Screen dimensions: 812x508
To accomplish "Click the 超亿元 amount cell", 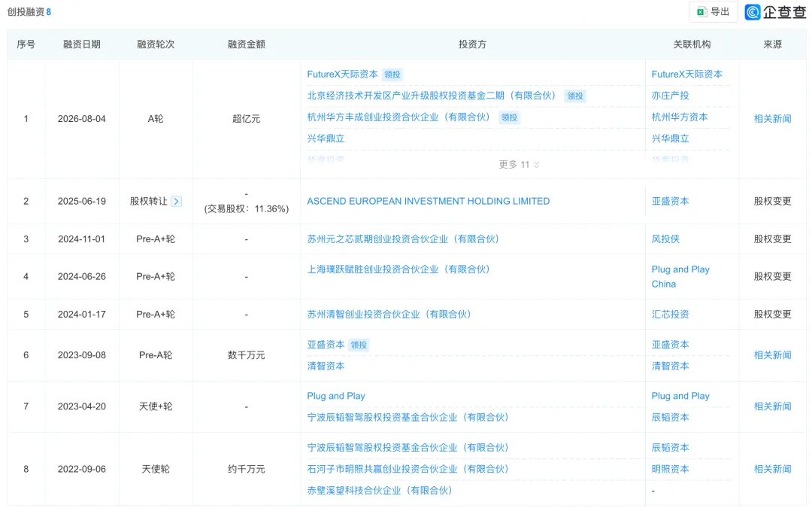I will point(247,119).
